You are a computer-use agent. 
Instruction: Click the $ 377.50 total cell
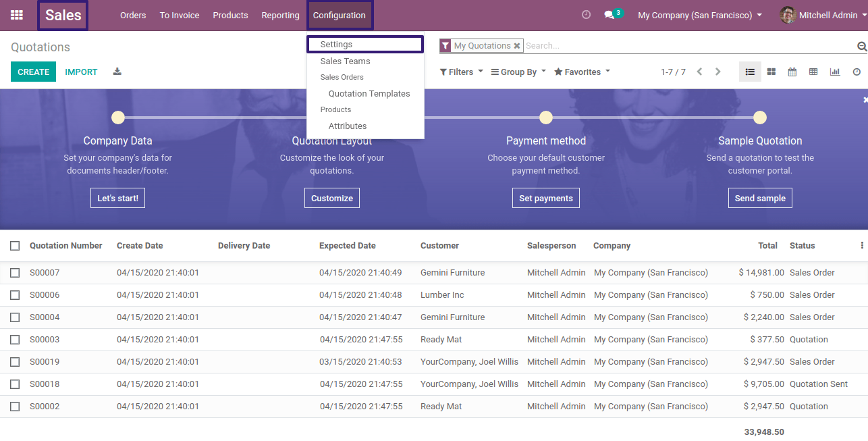tap(767, 340)
